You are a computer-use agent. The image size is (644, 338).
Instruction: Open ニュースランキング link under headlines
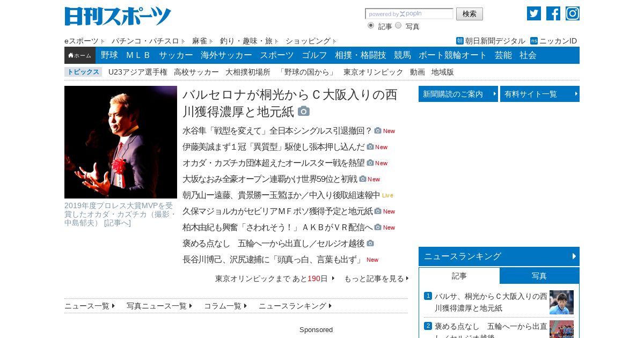click(x=295, y=306)
